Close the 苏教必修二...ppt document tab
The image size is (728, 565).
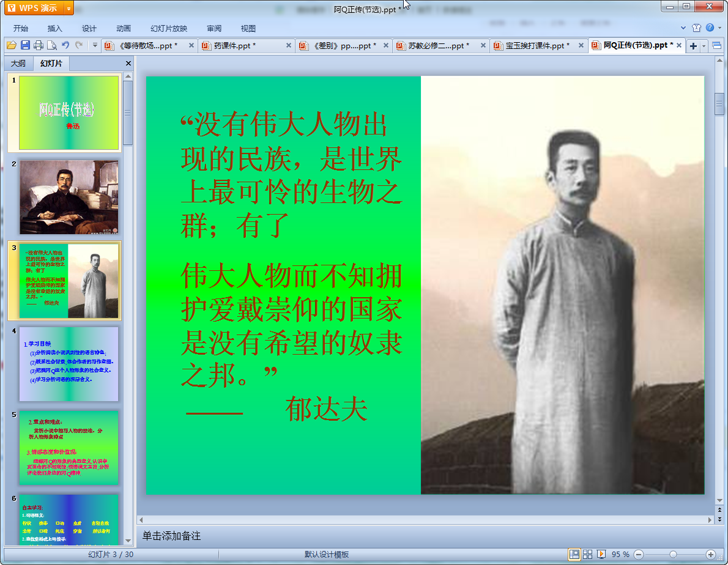point(483,45)
